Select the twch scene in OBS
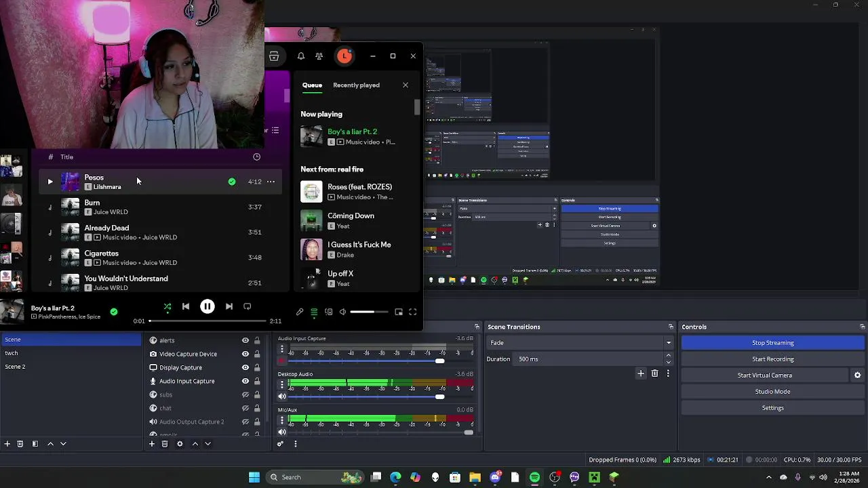This screenshot has width=868, height=488. coord(71,353)
